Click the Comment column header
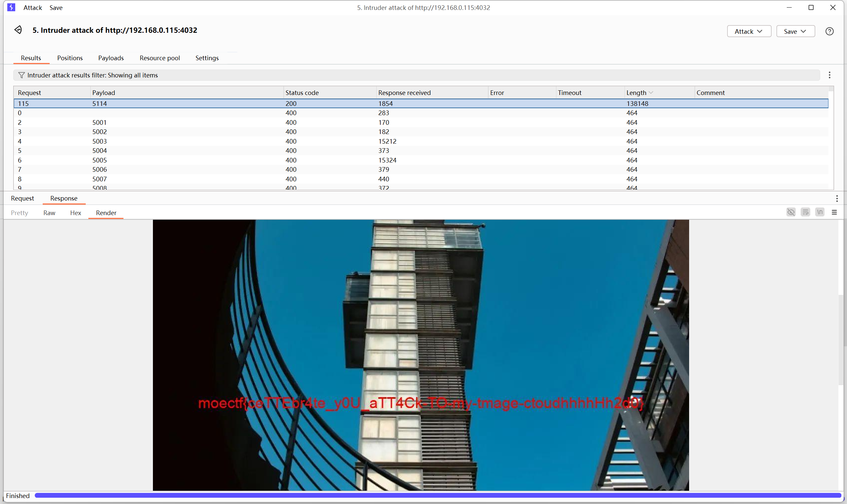Image resolution: width=847 pixels, height=504 pixels. pos(761,93)
